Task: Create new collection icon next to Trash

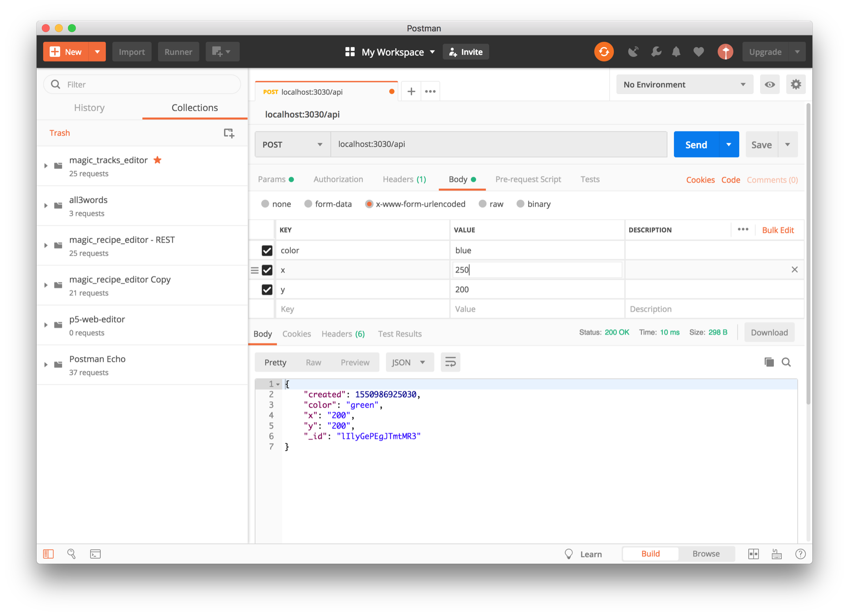Action: (x=229, y=133)
